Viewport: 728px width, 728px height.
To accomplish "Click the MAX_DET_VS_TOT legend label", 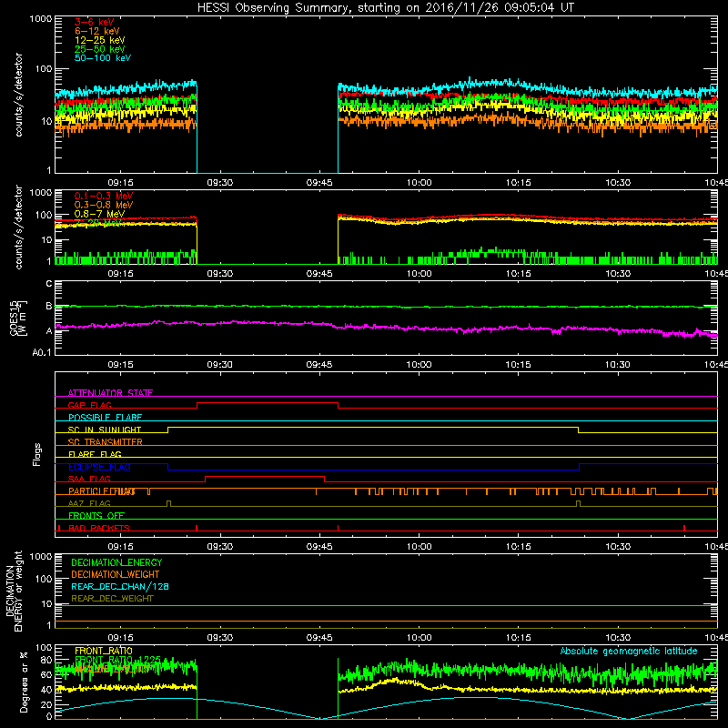I will click(x=112, y=669).
